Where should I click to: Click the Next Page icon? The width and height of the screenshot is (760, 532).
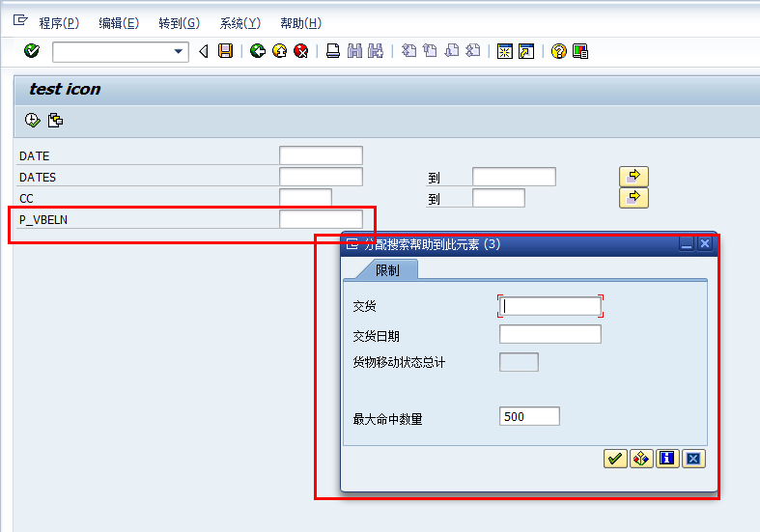(452, 50)
